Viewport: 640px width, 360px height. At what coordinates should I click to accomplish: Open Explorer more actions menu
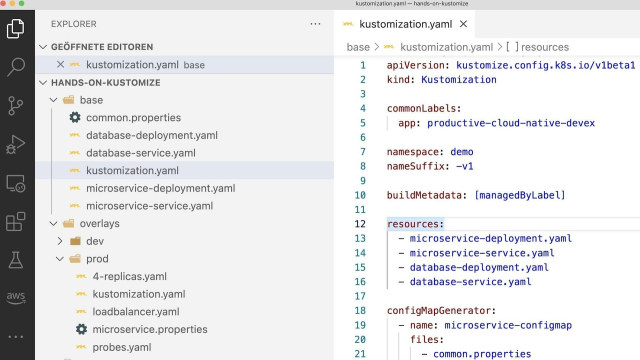tap(315, 24)
